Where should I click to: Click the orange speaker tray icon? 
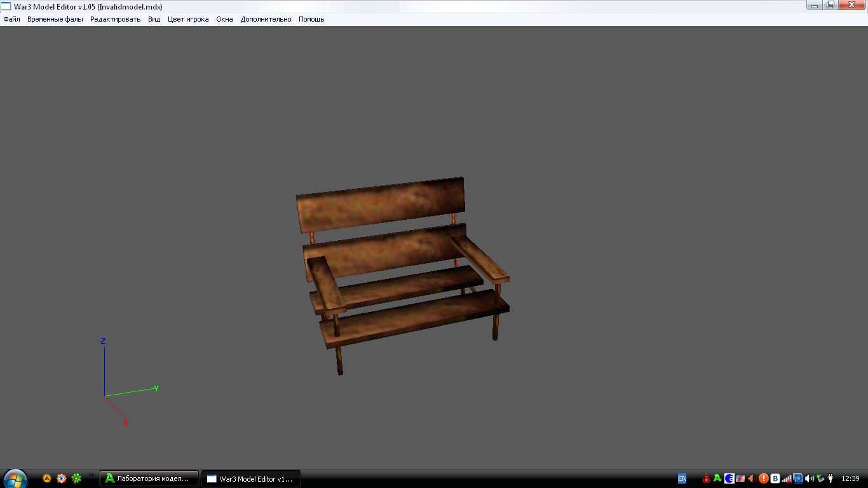[751, 478]
